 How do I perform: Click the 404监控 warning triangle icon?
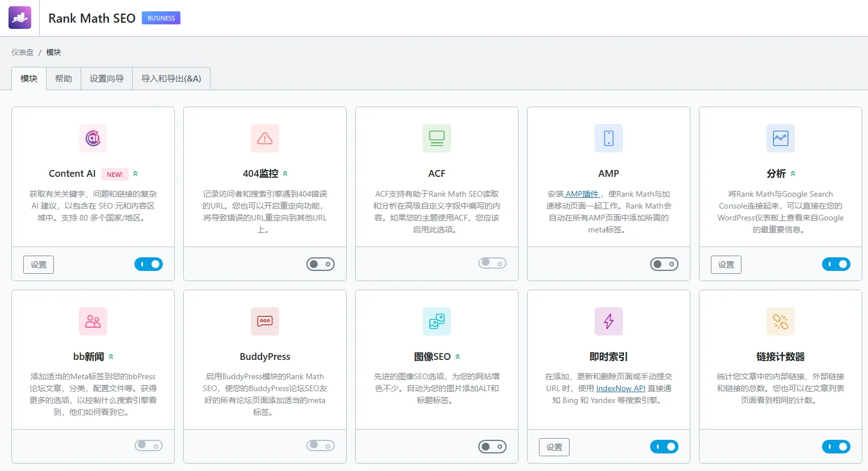264,138
